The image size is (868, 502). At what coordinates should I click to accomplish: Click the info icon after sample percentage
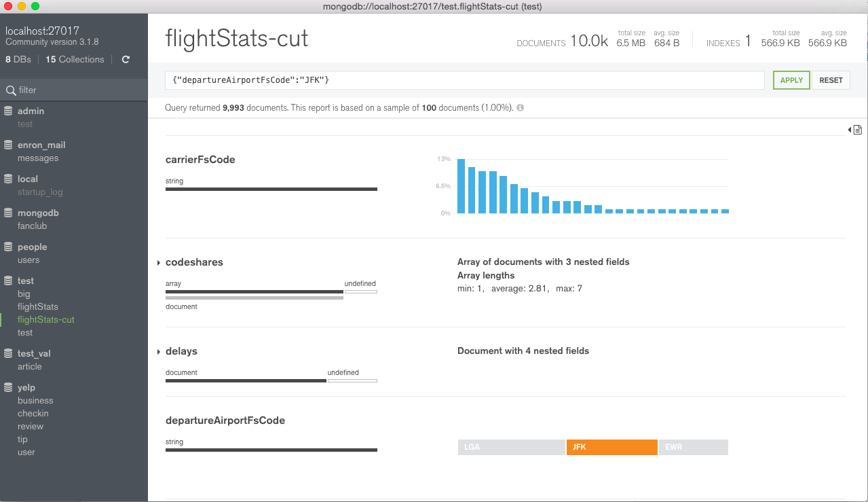pos(520,108)
